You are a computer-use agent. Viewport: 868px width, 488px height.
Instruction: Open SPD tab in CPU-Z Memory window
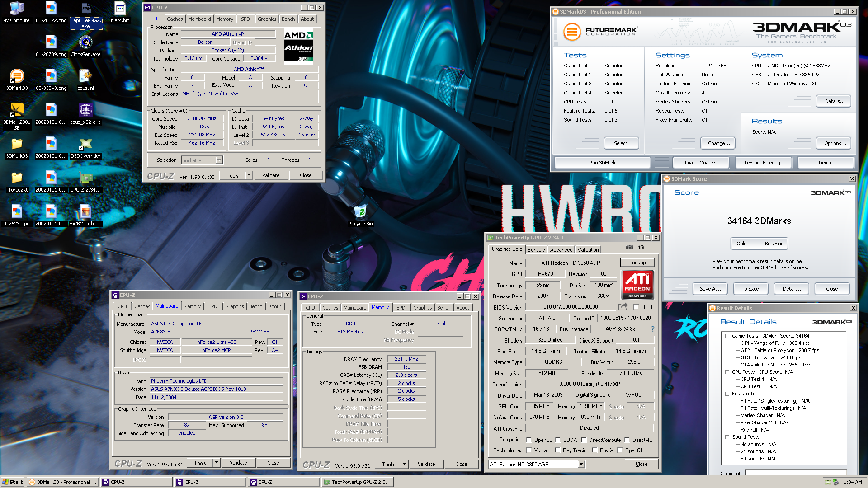tap(401, 308)
